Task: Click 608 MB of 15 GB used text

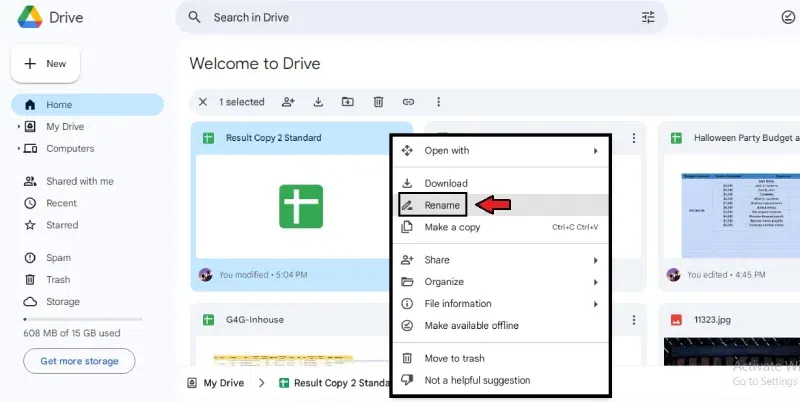Action: tap(72, 333)
